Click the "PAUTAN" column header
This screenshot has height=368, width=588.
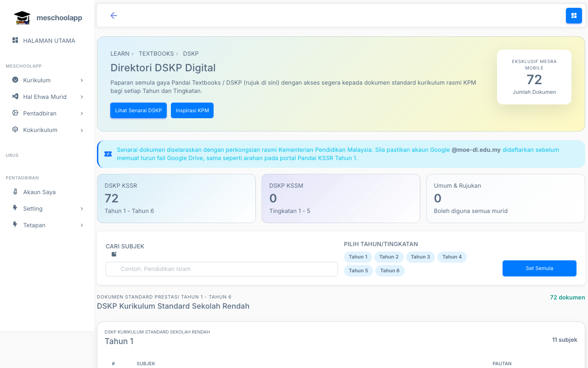point(502,364)
